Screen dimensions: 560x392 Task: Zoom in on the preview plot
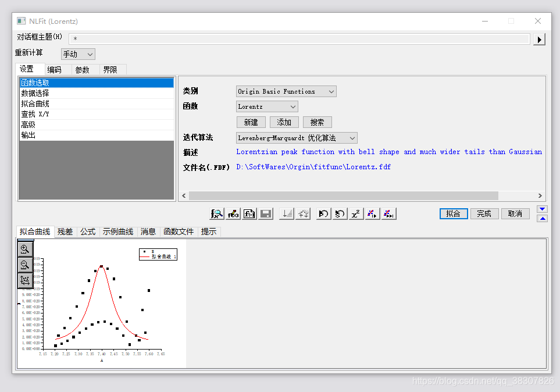(25, 249)
